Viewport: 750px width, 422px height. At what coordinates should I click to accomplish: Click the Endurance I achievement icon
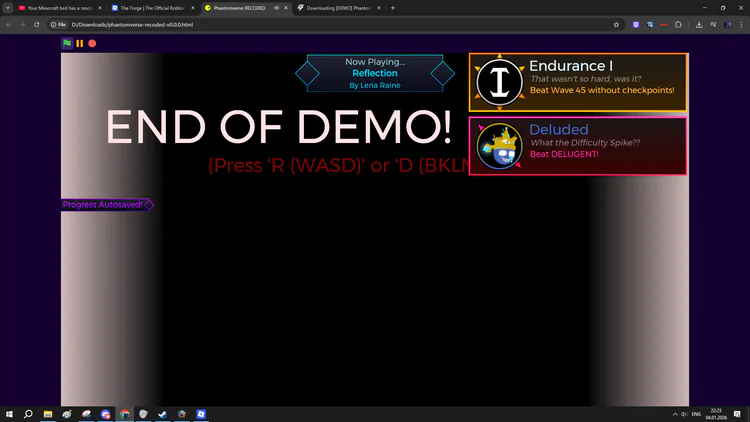pos(499,82)
